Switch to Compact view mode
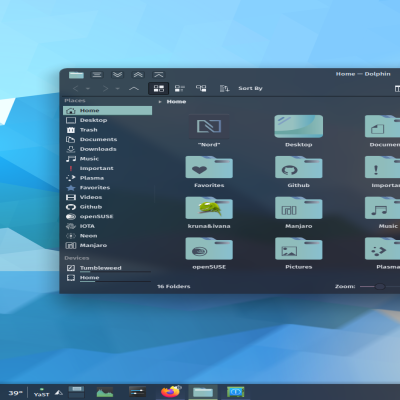This screenshot has height=400, width=400. [180, 88]
